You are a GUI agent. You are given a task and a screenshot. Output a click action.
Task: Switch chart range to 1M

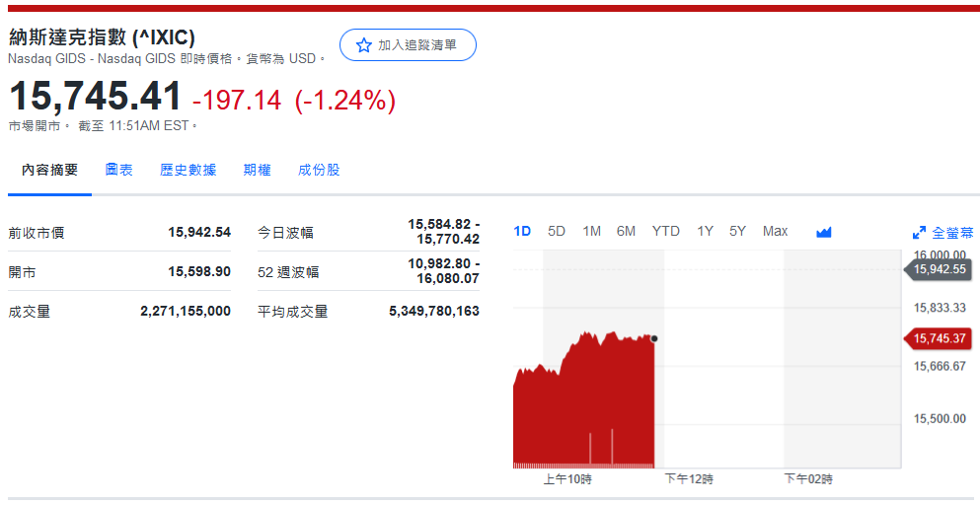coord(591,231)
